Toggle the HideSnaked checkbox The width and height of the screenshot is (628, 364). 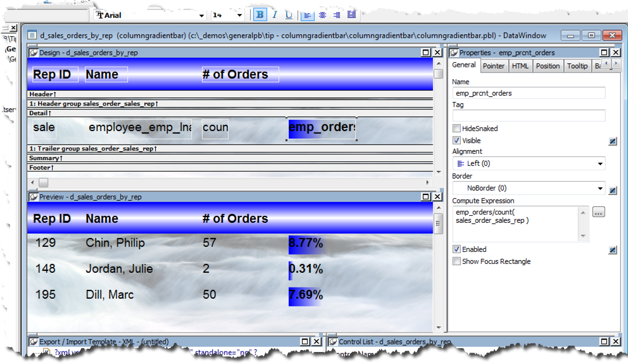pyautogui.click(x=456, y=128)
